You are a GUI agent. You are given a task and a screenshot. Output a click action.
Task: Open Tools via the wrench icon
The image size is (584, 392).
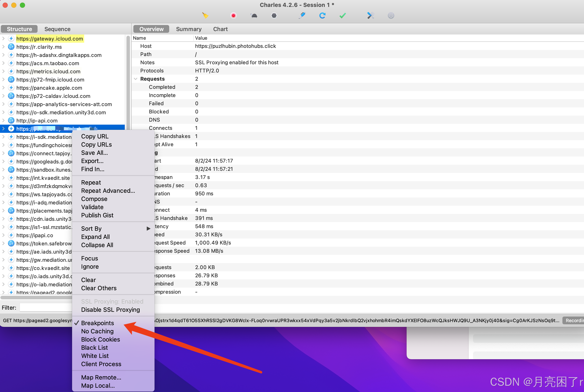371,16
